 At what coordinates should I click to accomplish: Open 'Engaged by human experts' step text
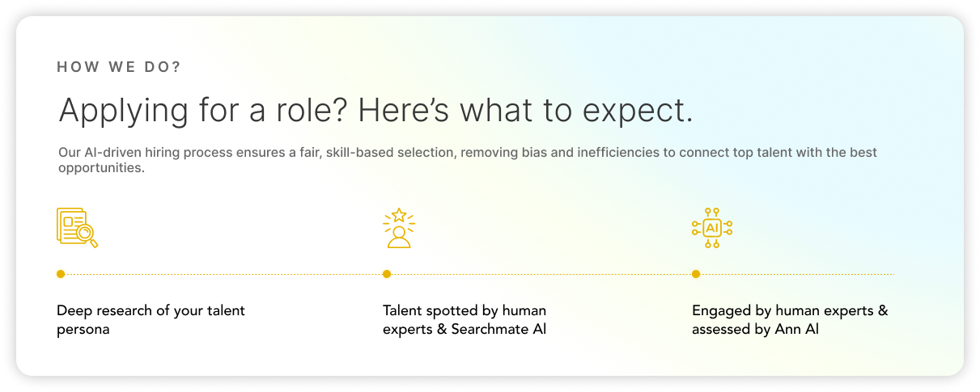click(790, 320)
